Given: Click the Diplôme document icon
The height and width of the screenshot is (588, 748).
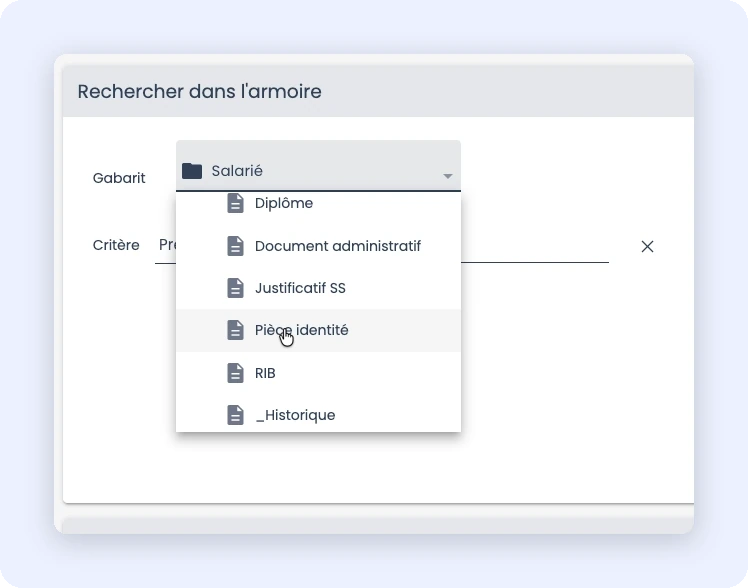Looking at the screenshot, I should (x=235, y=203).
